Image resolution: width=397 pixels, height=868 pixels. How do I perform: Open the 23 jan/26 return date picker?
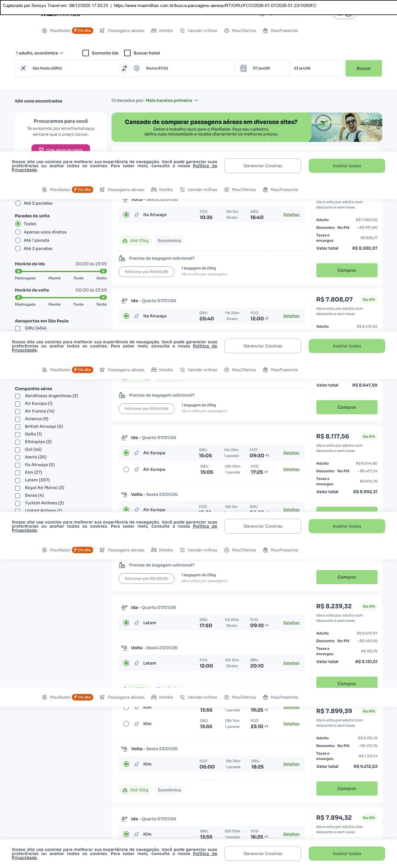(x=317, y=68)
